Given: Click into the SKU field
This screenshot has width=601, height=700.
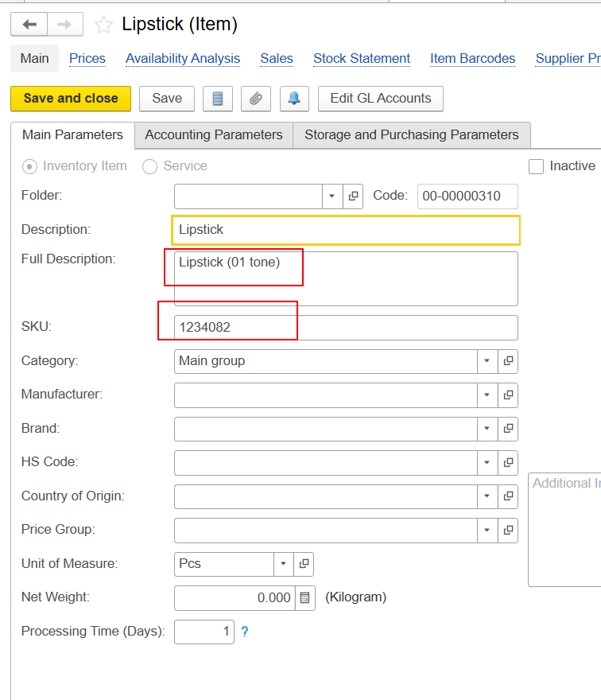Looking at the screenshot, I should click(346, 327).
